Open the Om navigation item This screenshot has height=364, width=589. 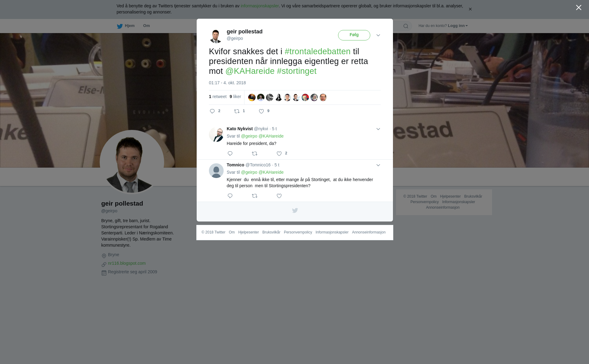pyautogui.click(x=146, y=26)
